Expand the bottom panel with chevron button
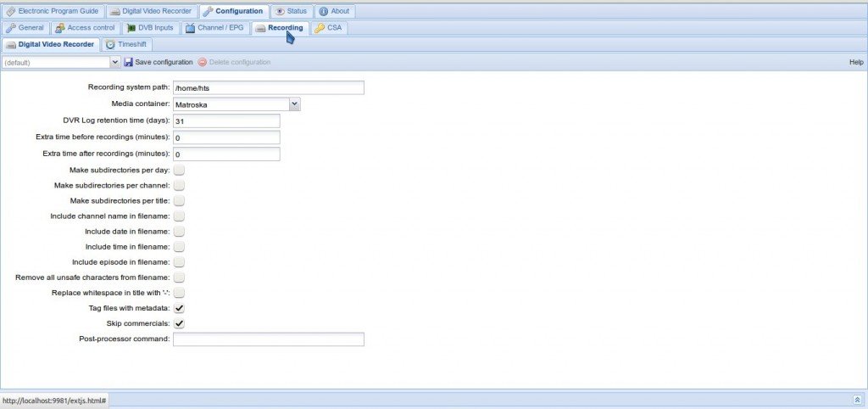The width and height of the screenshot is (868, 409). (858, 399)
